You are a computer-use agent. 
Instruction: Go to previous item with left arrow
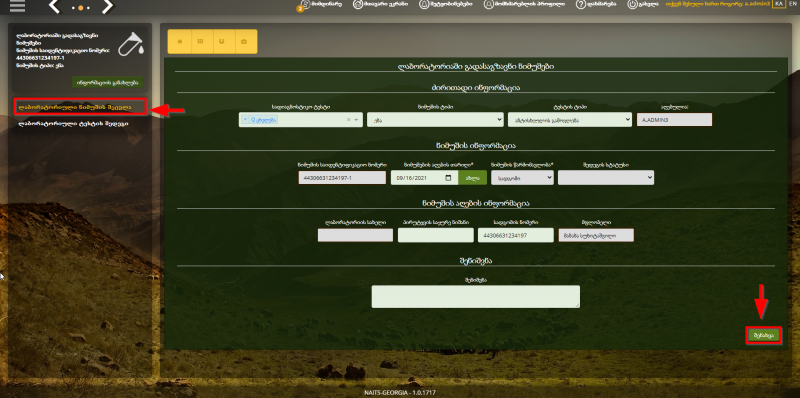coord(55,7)
